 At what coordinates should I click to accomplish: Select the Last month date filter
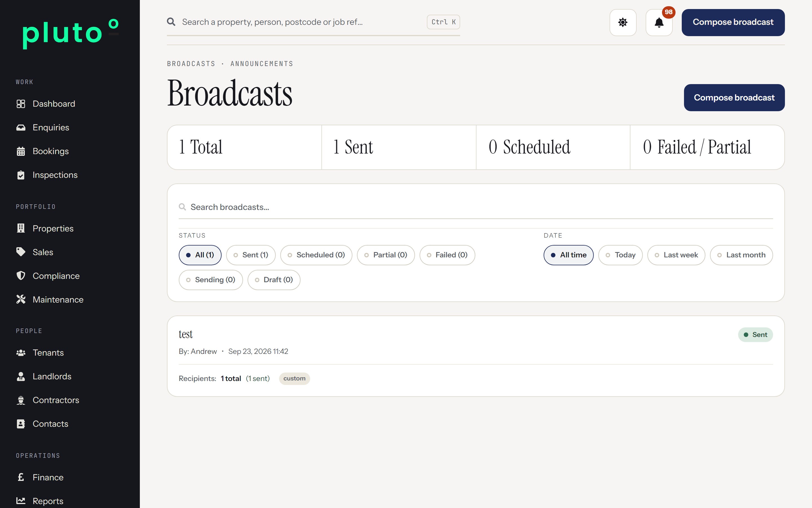tap(741, 255)
